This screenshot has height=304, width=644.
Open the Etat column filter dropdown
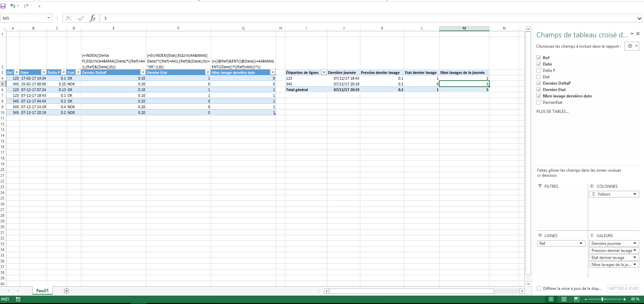coord(78,73)
